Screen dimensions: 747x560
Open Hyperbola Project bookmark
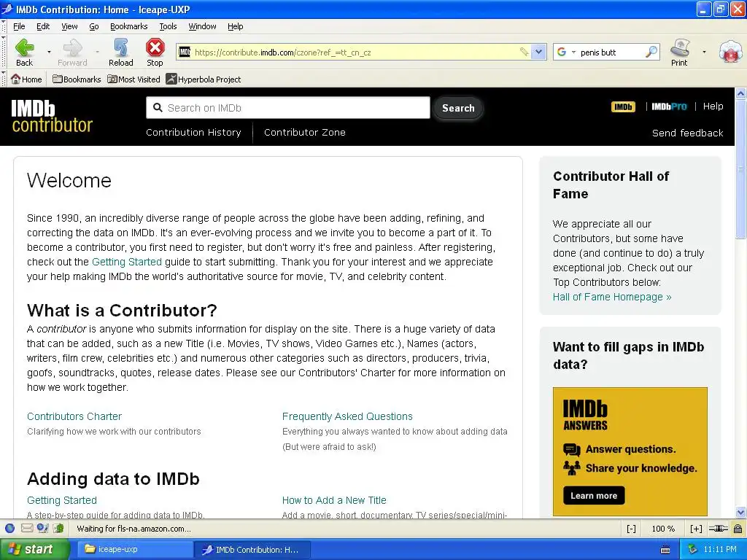[204, 79]
